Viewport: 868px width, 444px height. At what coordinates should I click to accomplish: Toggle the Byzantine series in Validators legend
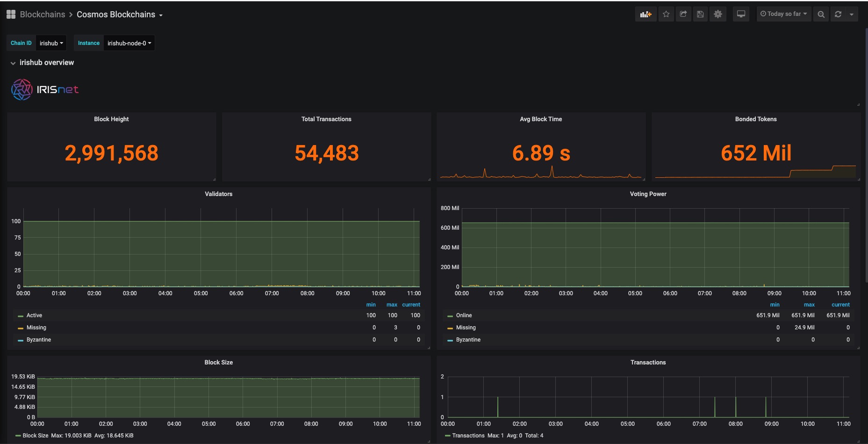coord(39,340)
